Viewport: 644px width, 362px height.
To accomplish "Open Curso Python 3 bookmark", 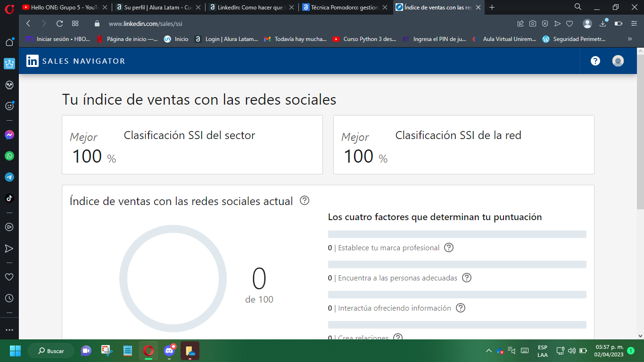I will click(x=365, y=39).
